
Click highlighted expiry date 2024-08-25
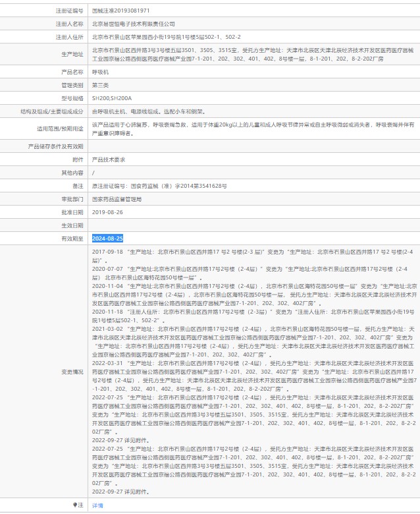(x=107, y=239)
